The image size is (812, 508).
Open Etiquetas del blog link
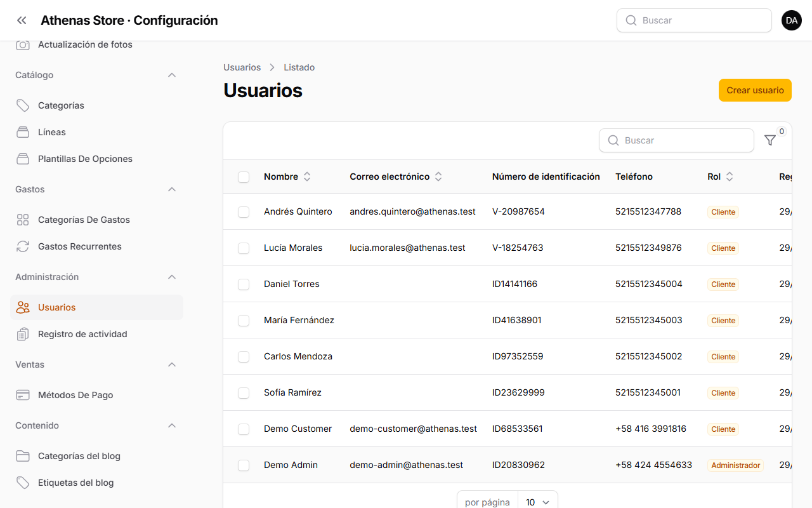pyautogui.click(x=96, y=483)
